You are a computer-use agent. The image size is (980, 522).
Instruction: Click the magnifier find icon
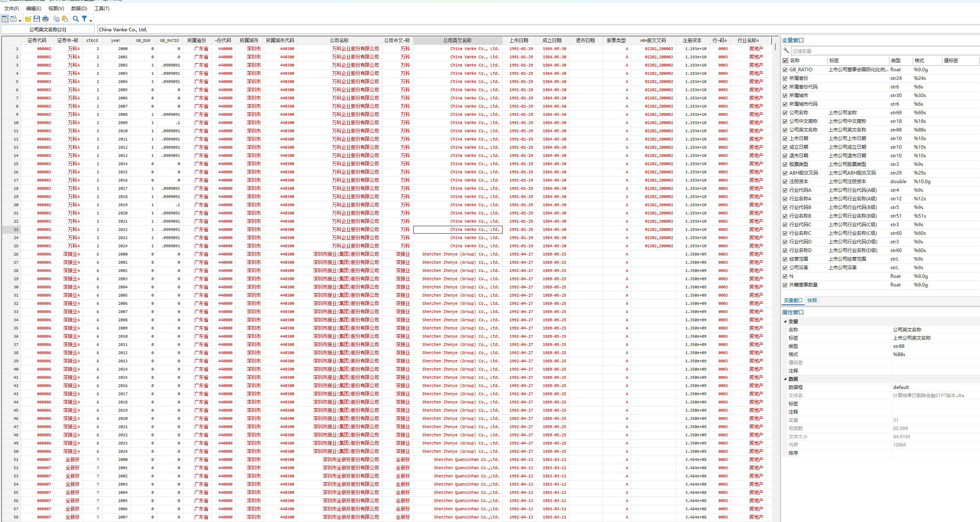click(76, 19)
